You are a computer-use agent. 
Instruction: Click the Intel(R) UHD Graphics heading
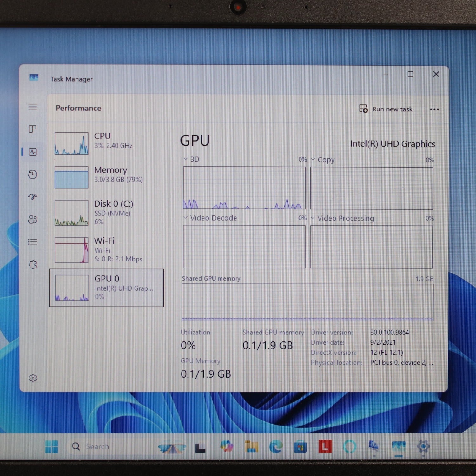(x=393, y=144)
